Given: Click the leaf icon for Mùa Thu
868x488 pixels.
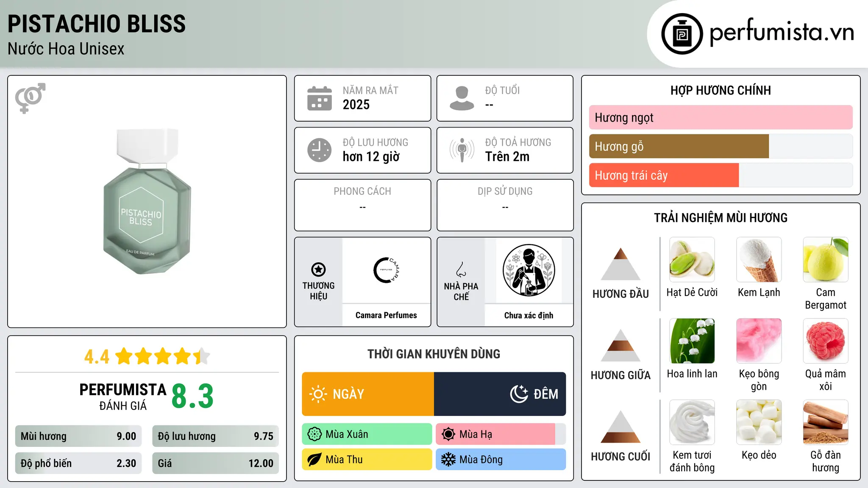Looking at the screenshot, I should [x=314, y=460].
